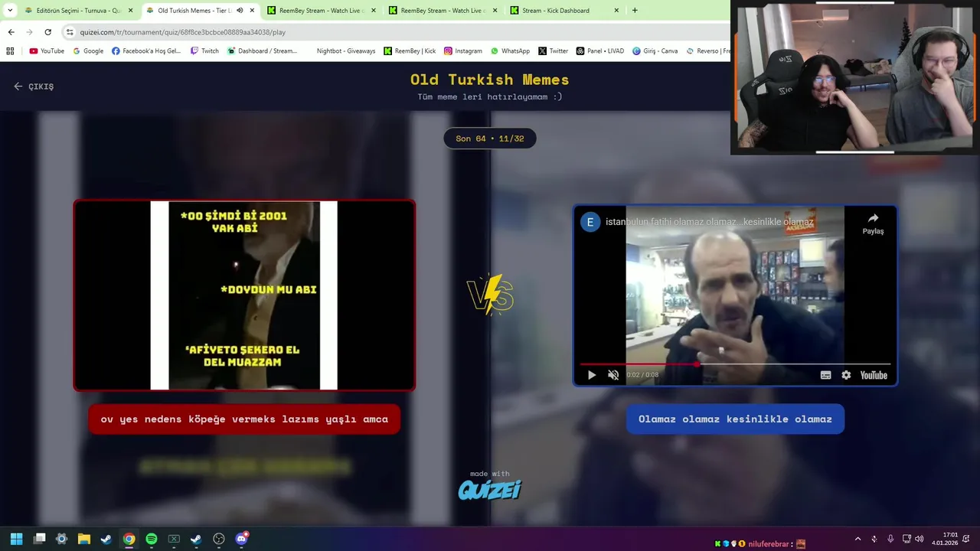Open Google Chrome on the taskbar
The image size is (980, 551).
pyautogui.click(x=129, y=539)
